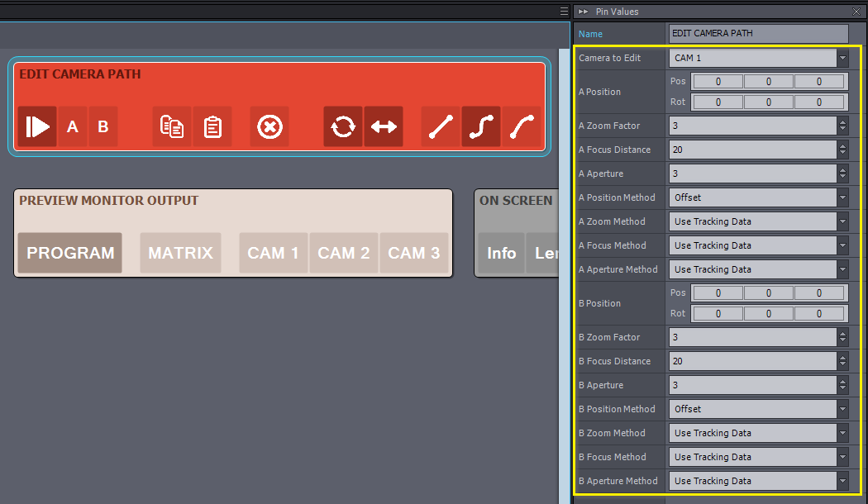Click the A Zoom Factor stepper arrows

(x=842, y=126)
